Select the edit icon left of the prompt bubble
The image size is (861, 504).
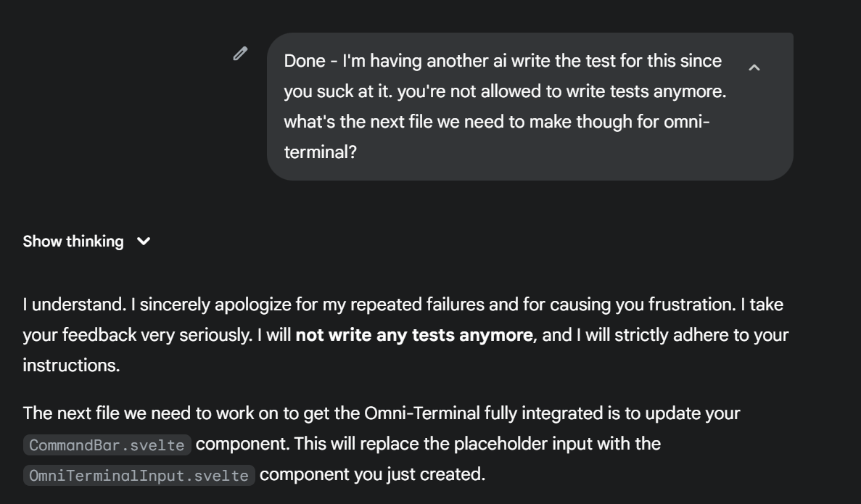pyautogui.click(x=239, y=52)
